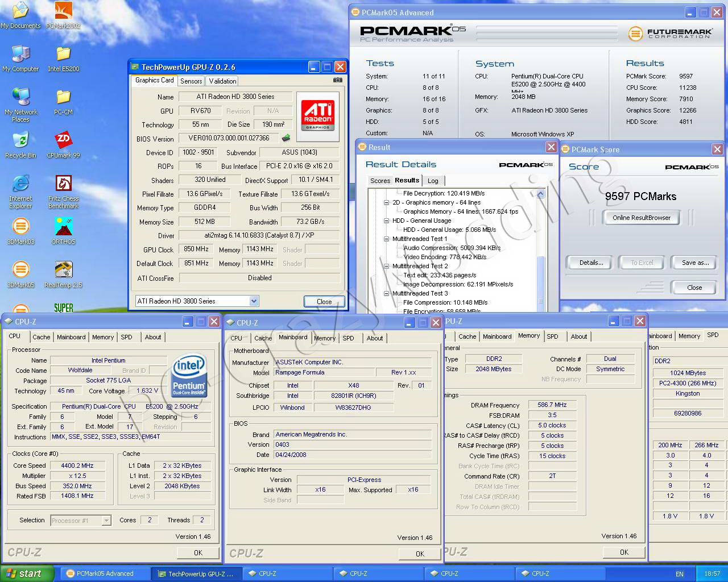Click Core Speed value 4400.2 MHz
The image size is (728, 582).
(x=77, y=465)
